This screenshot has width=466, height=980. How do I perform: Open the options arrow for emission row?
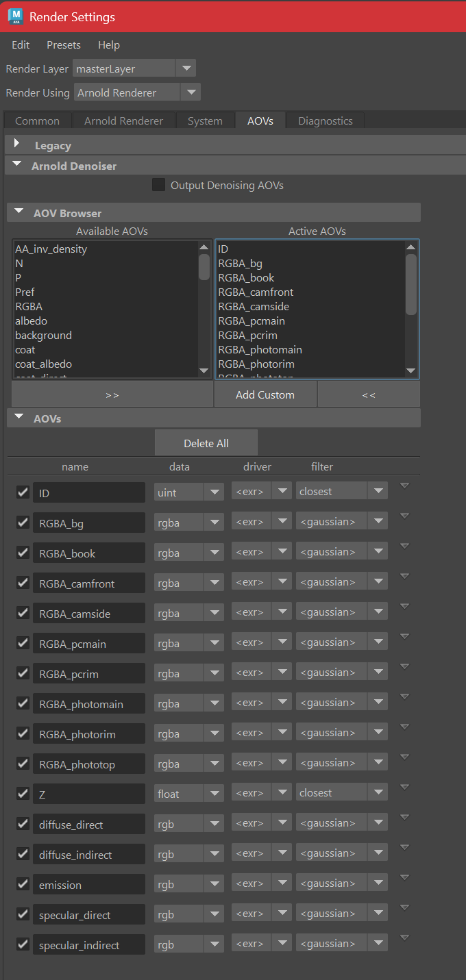[x=404, y=877]
